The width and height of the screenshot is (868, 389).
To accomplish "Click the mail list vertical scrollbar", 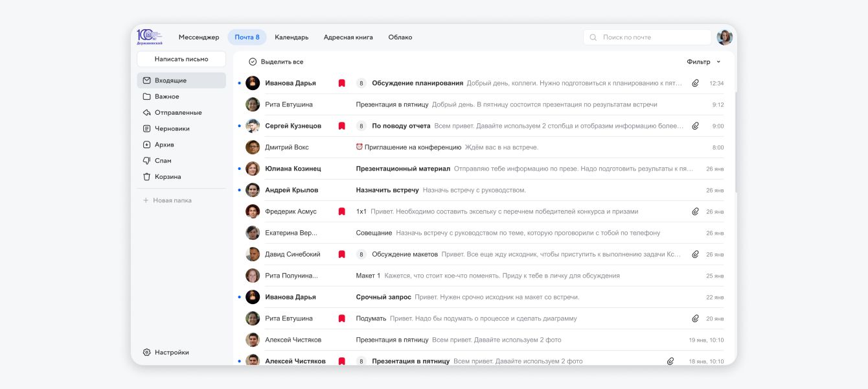I will click(x=735, y=143).
